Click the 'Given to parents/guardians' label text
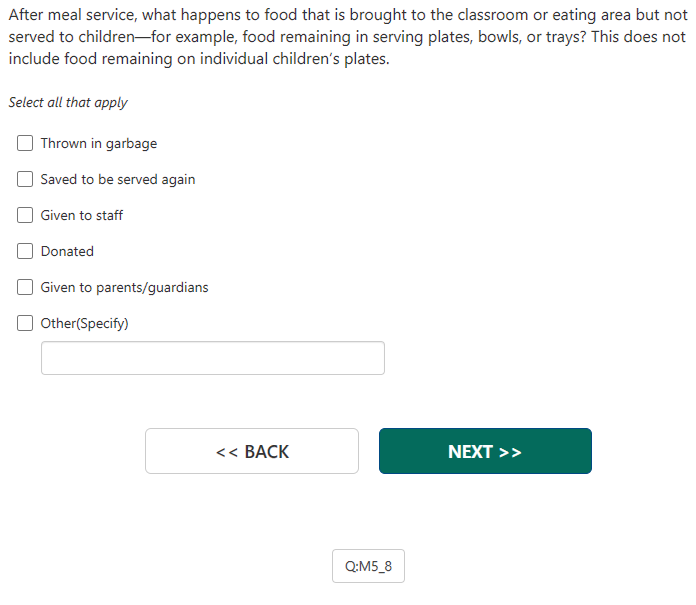The height and width of the screenshot is (605, 696). coord(124,287)
